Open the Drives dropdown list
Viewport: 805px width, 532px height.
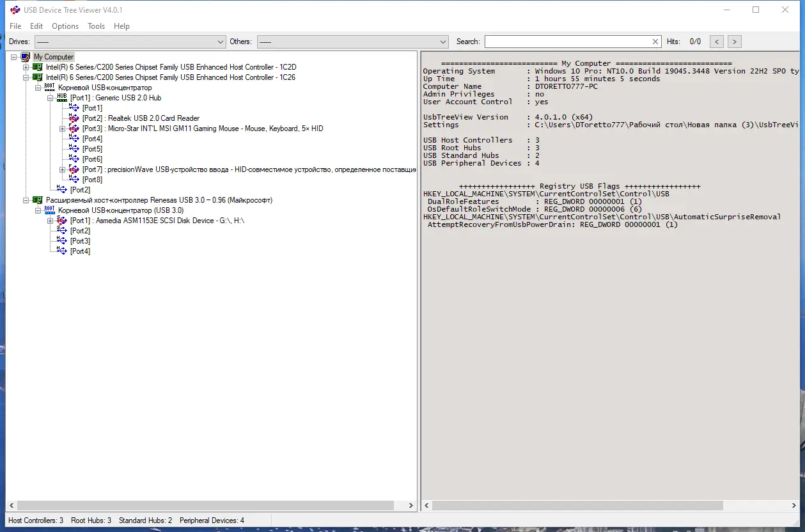point(221,42)
